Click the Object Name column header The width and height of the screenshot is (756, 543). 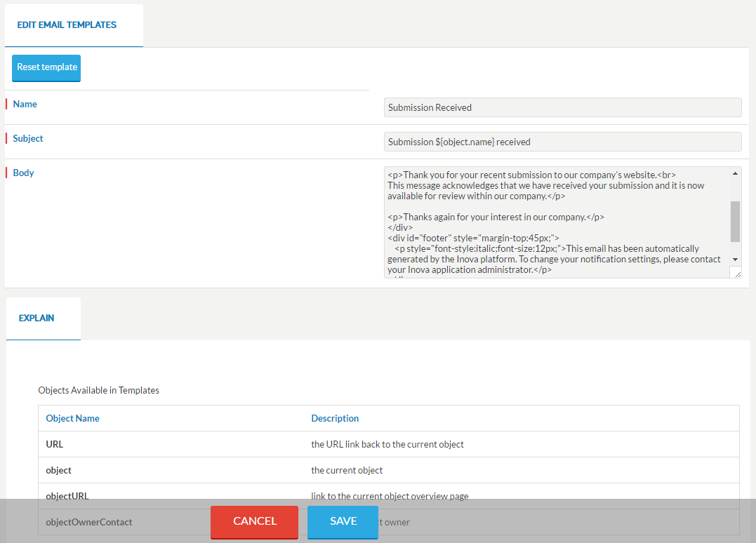[73, 418]
